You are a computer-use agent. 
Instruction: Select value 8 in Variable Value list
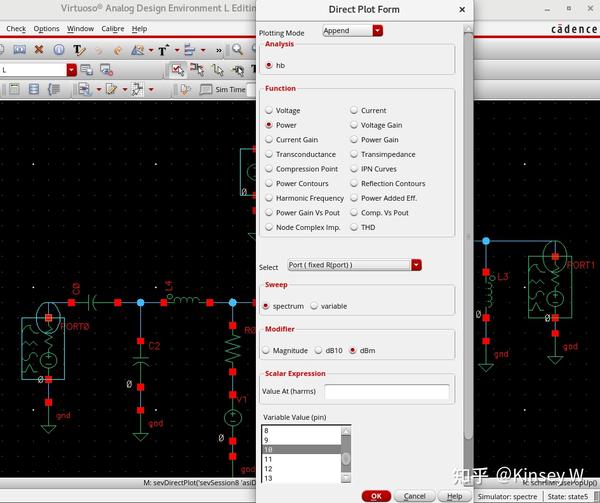(301, 430)
